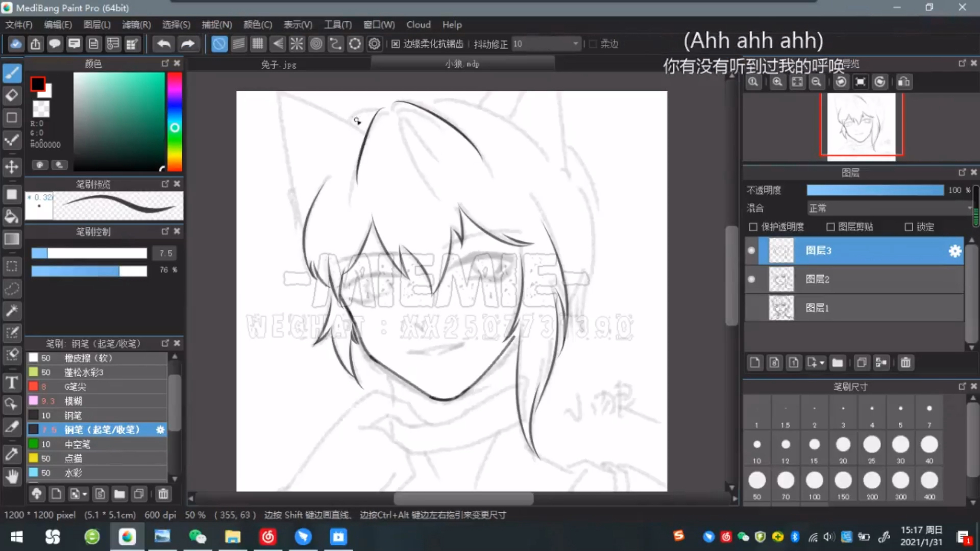The height and width of the screenshot is (551, 980).
Task: Zoom out on the navigator preview
Action: tap(816, 82)
